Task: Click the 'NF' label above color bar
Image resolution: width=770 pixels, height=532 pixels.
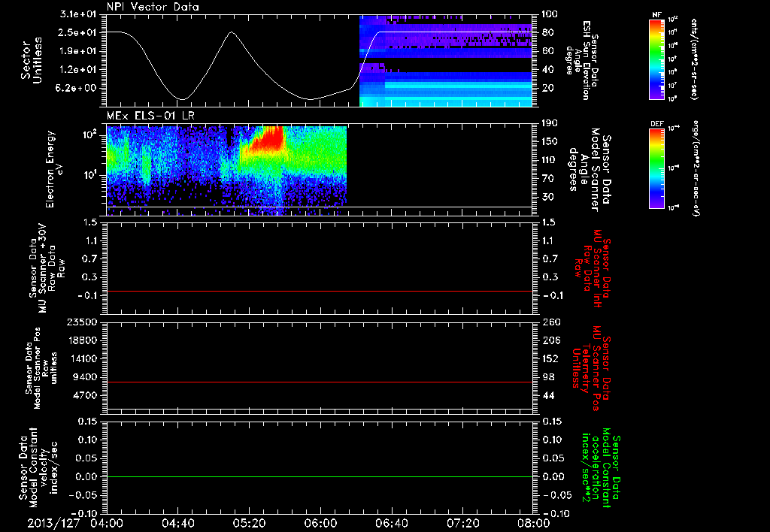Action: (657, 15)
